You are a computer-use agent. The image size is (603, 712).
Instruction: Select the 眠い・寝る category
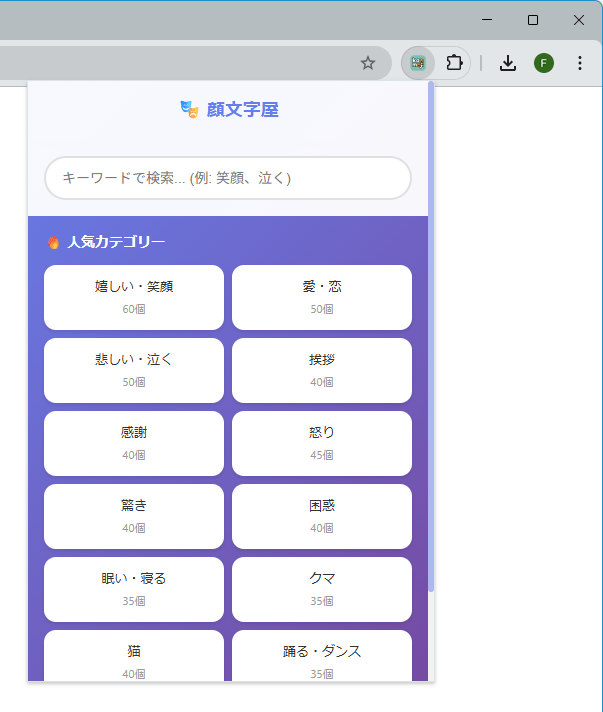(x=134, y=589)
